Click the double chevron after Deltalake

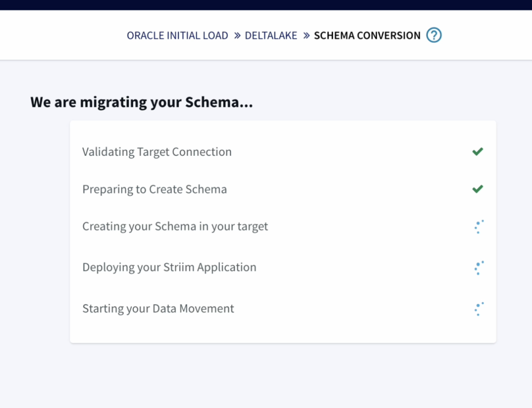coord(305,36)
